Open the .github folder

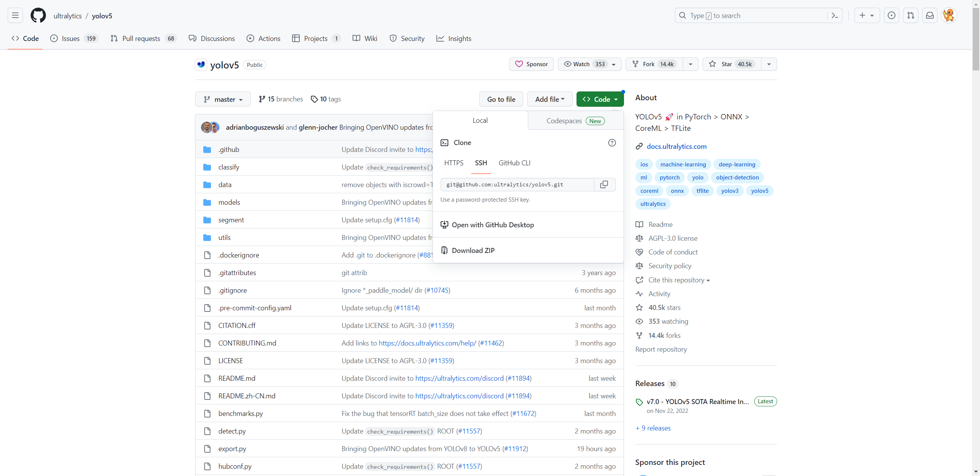click(229, 150)
